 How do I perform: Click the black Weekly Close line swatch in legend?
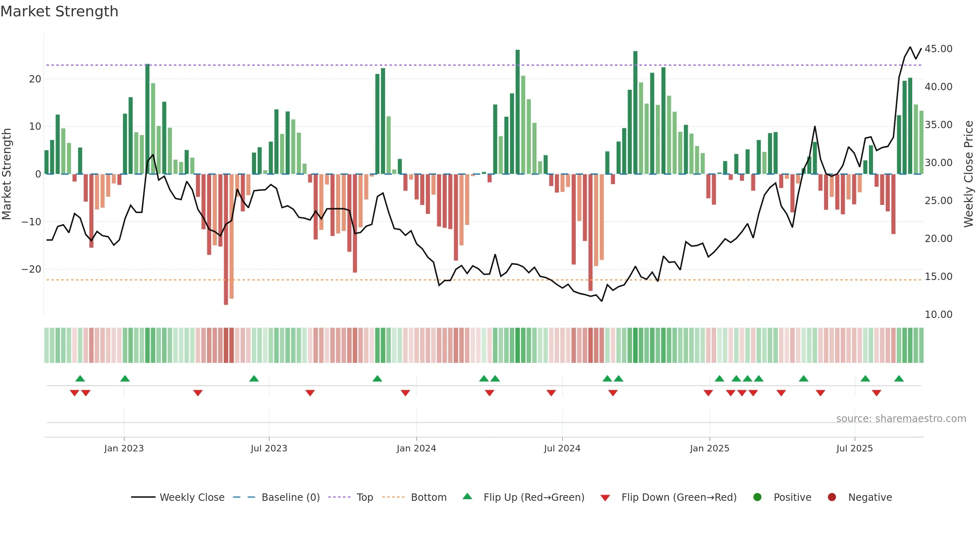143,497
